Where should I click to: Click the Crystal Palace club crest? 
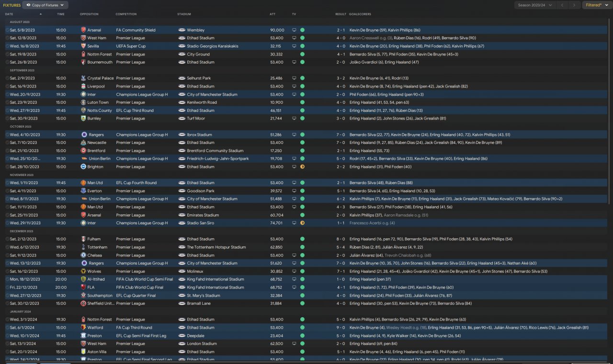[x=84, y=78]
